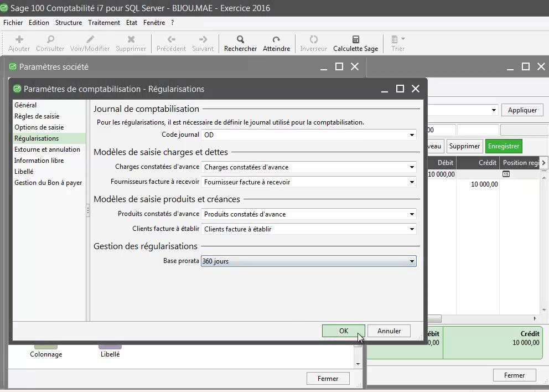
Task: Open the ? help menu
Action: (x=172, y=22)
